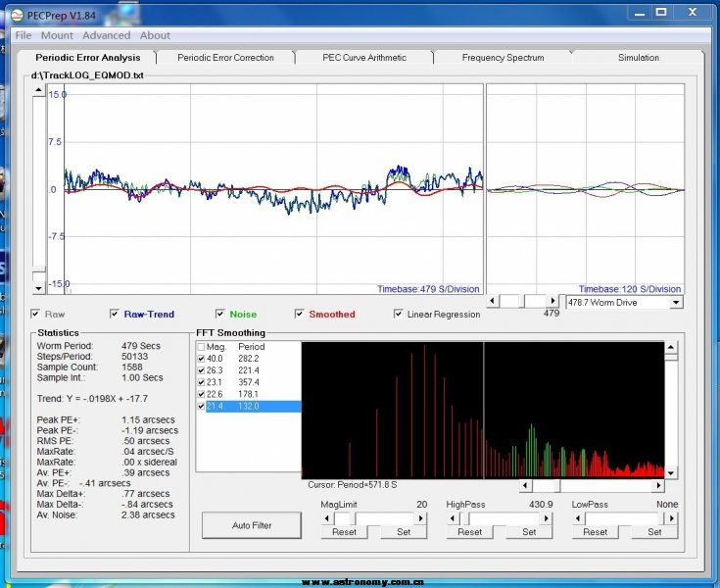Toggle the Noise checkbox
720x588 pixels.
pos(220,314)
